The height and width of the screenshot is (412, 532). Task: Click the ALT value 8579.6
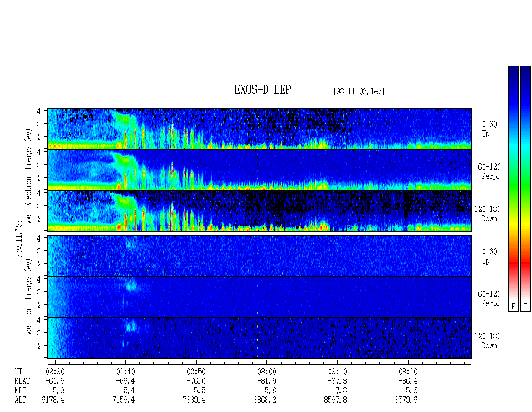click(406, 400)
